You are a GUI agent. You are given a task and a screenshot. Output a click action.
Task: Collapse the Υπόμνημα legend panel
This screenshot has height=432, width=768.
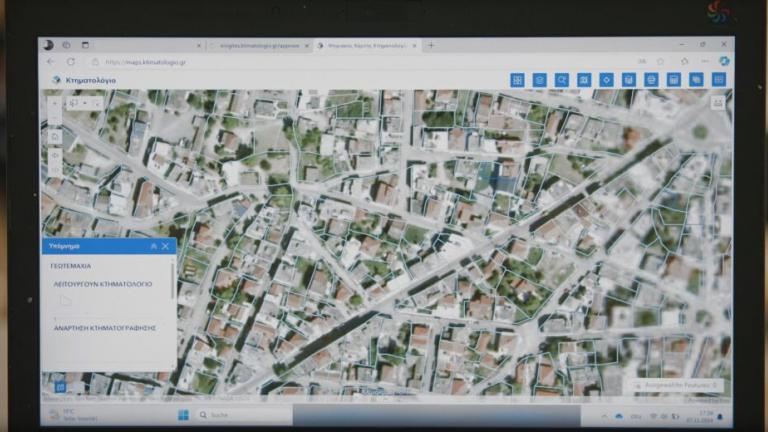[153, 246]
